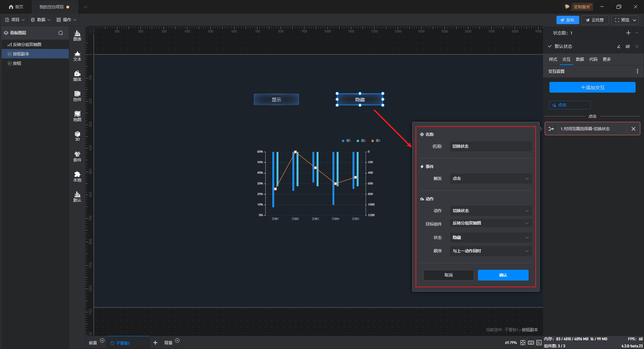The width and height of the screenshot is (644, 349).
Task: Select the 反转分组双轴图 layer
Action: 27,45
